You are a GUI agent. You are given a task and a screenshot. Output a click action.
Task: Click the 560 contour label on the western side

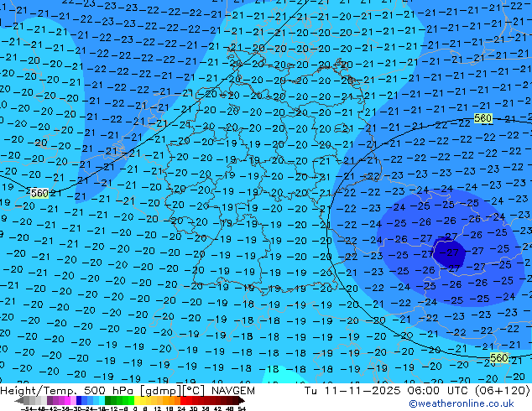[39, 193]
